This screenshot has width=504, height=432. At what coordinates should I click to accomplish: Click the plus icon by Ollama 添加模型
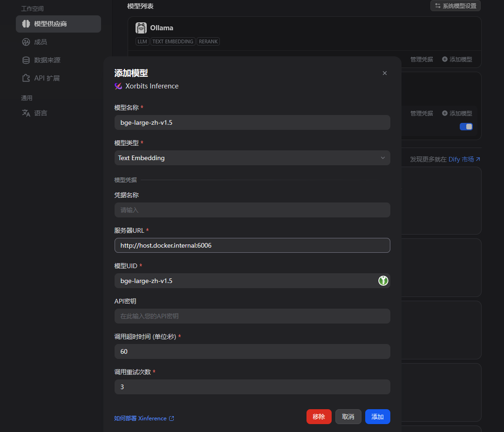tap(445, 59)
